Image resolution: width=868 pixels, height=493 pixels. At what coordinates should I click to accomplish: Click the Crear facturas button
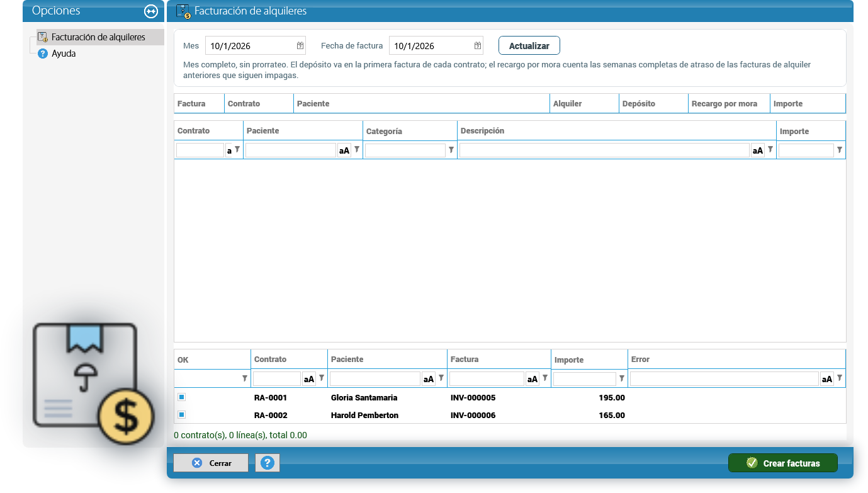(x=783, y=463)
